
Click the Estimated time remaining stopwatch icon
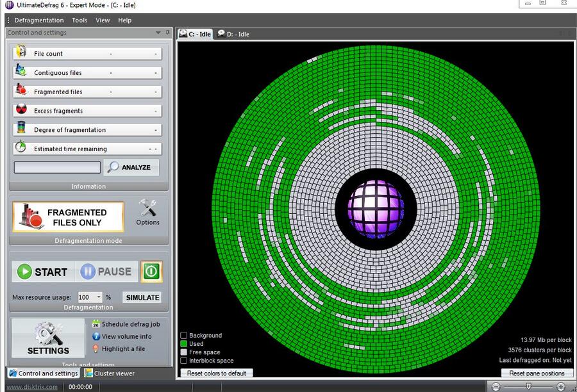tap(21, 147)
